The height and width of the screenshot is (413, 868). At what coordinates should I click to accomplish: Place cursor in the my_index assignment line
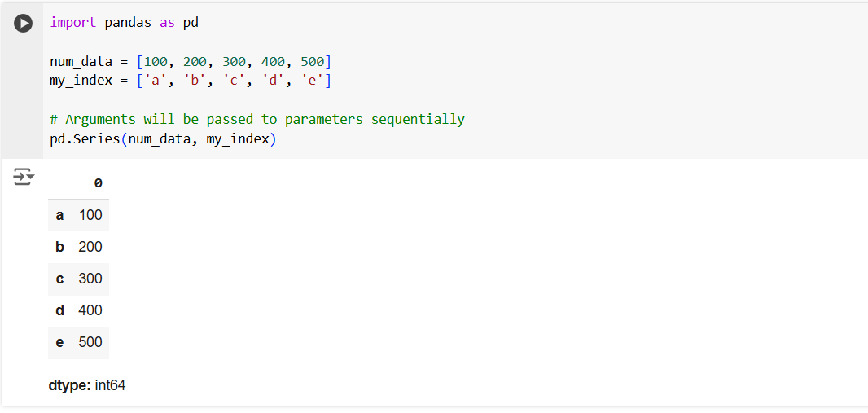tap(190, 80)
